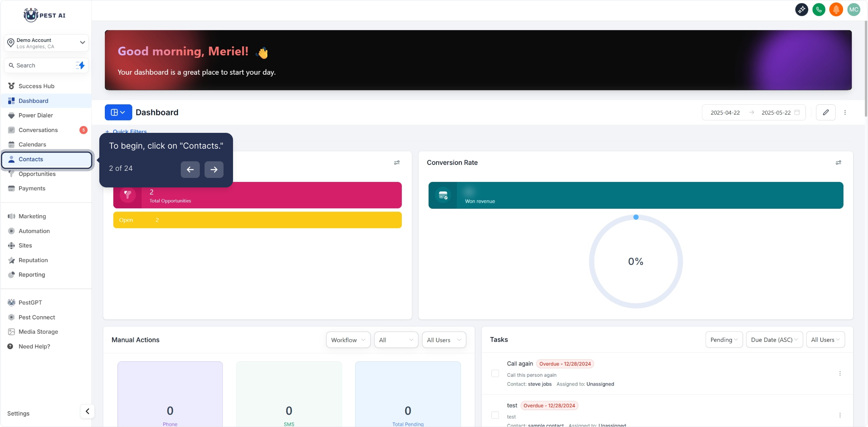Viewport: 868px width, 427px height.
Task: Open PestGPT in sidebar
Action: [46, 302]
